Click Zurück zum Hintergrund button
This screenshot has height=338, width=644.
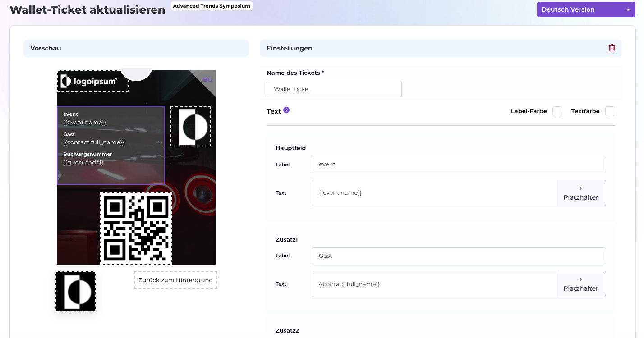pos(175,280)
